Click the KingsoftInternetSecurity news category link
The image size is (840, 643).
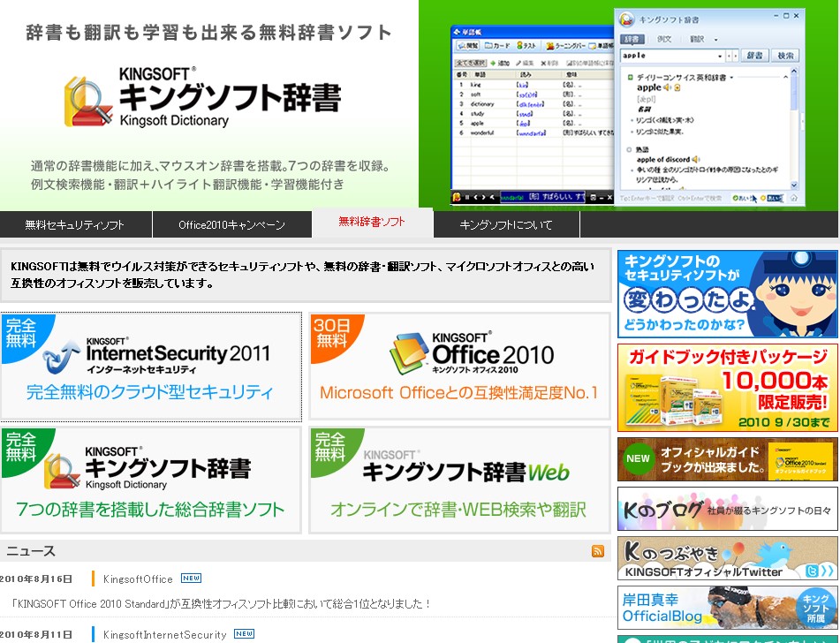(164, 635)
